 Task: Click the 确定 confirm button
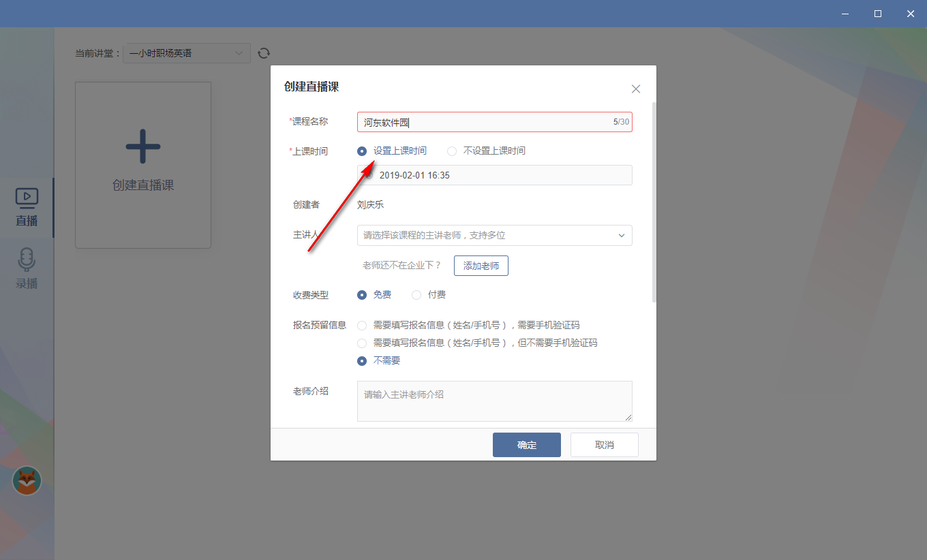coord(526,444)
